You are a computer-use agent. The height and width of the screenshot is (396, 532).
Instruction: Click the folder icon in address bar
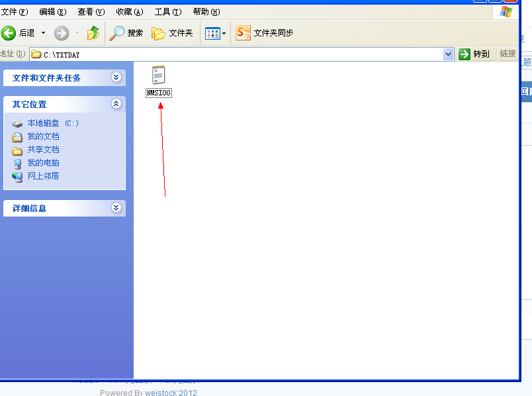(36, 54)
